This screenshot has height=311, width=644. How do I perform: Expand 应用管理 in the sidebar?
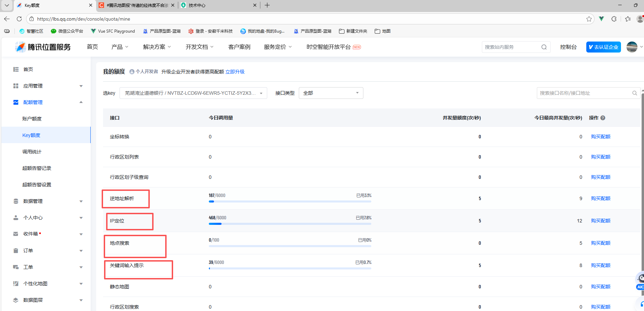coord(48,86)
